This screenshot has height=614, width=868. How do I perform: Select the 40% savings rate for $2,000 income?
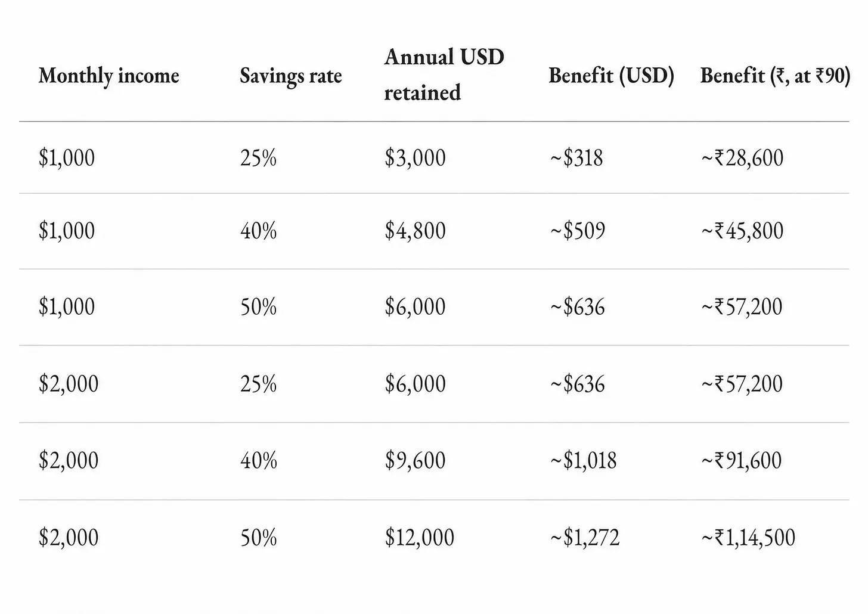click(259, 460)
